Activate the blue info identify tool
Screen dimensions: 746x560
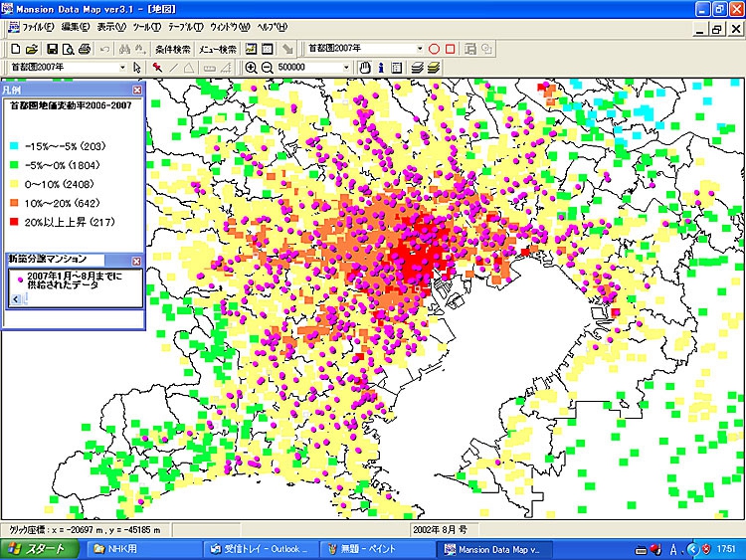tap(381, 68)
